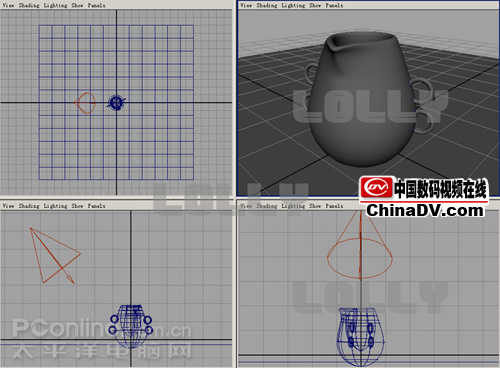Viewport: 500px width, 368px height.
Task: Select the orange spotlight in top view
Action: (x=85, y=103)
